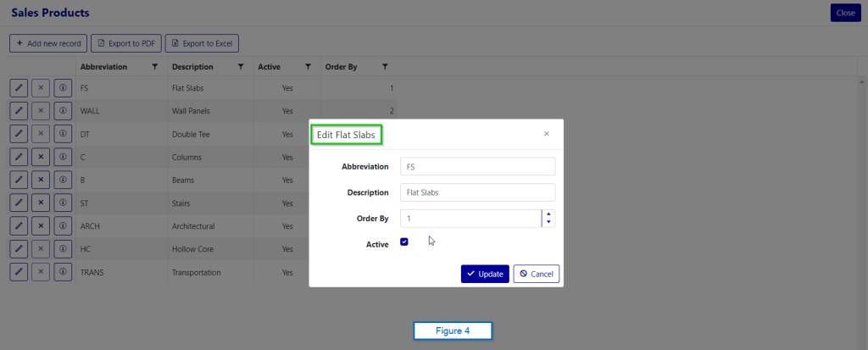Edit the DT row with pencil icon
868x350 pixels.
[19, 134]
